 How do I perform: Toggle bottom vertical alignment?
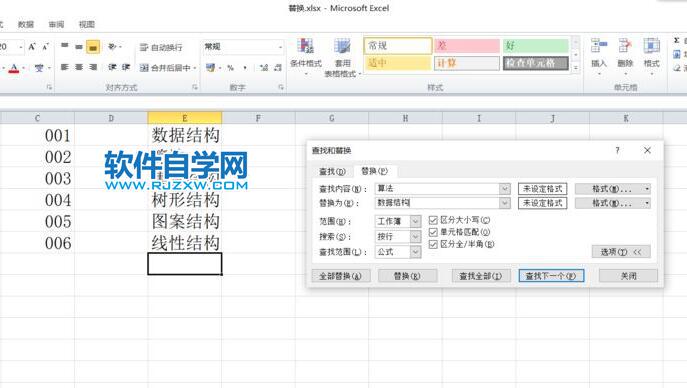93,46
